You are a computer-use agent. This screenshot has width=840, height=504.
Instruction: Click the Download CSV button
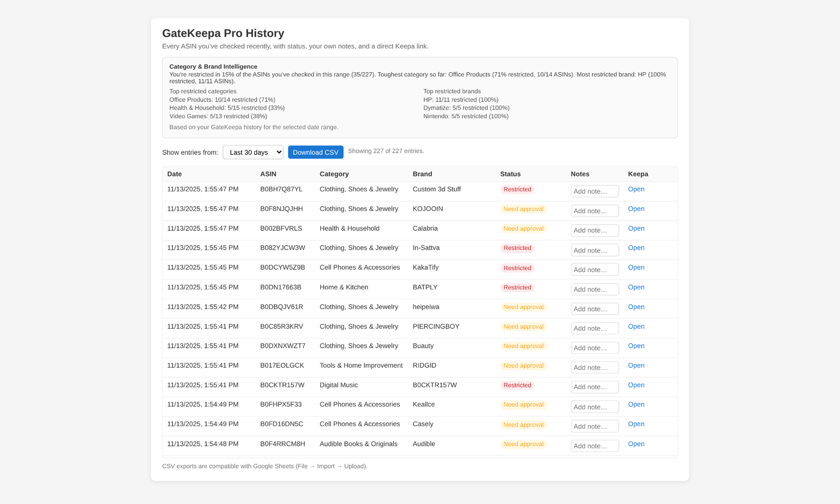[315, 152]
